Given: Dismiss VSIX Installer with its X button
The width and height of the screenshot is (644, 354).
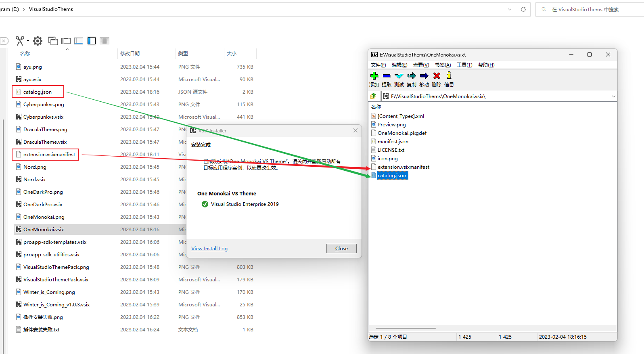Looking at the screenshot, I should pyautogui.click(x=355, y=130).
